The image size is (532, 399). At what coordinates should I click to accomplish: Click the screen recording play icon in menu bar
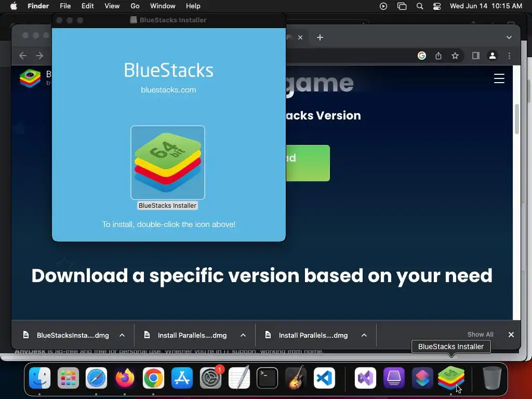click(383, 6)
